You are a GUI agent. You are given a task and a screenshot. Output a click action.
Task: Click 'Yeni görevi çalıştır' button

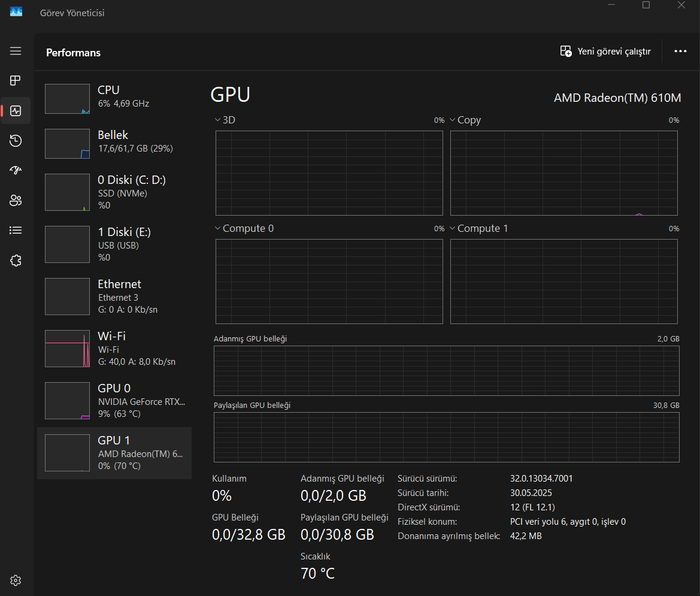[605, 52]
